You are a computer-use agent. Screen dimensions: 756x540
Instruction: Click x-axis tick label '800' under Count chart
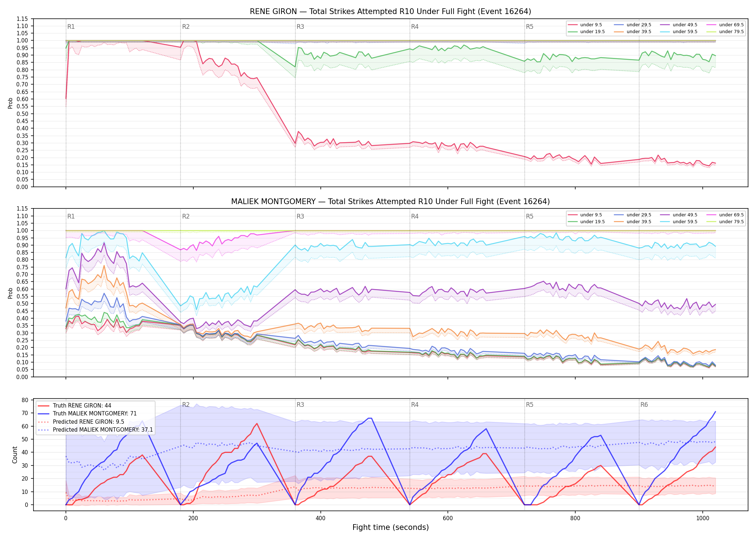point(575,518)
